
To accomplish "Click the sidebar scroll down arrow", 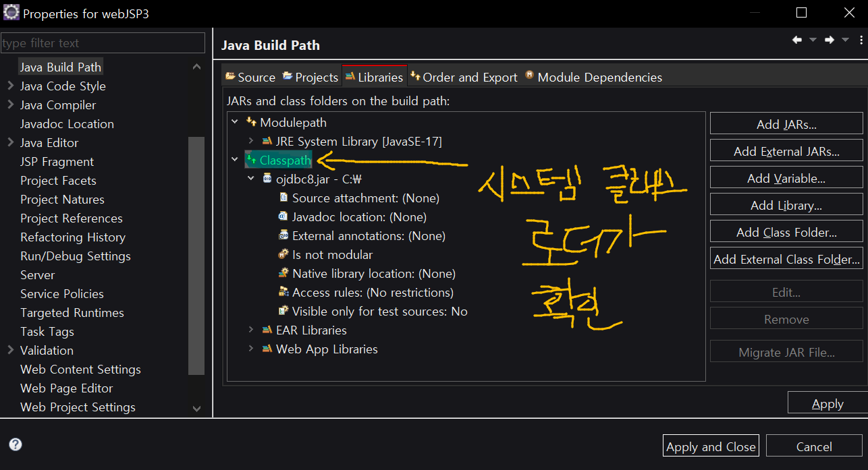I will 196,408.
